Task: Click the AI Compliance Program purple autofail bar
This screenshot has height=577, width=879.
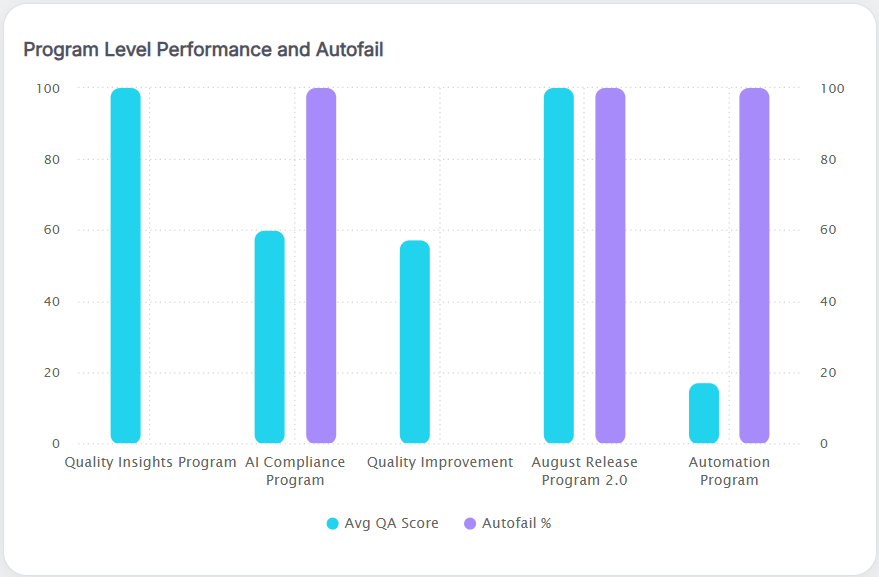Action: click(x=321, y=265)
